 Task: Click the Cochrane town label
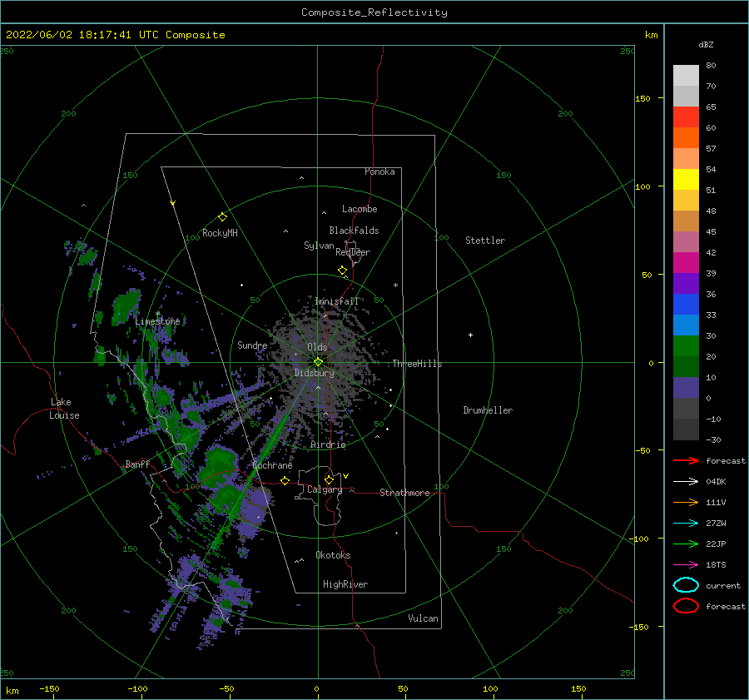coord(272,465)
